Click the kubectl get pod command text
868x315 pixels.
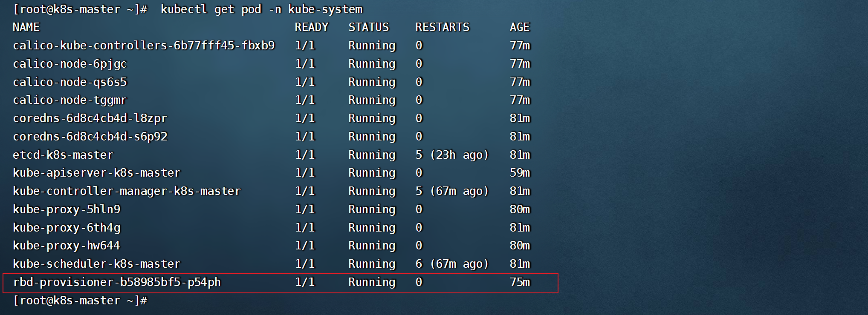[x=261, y=9]
